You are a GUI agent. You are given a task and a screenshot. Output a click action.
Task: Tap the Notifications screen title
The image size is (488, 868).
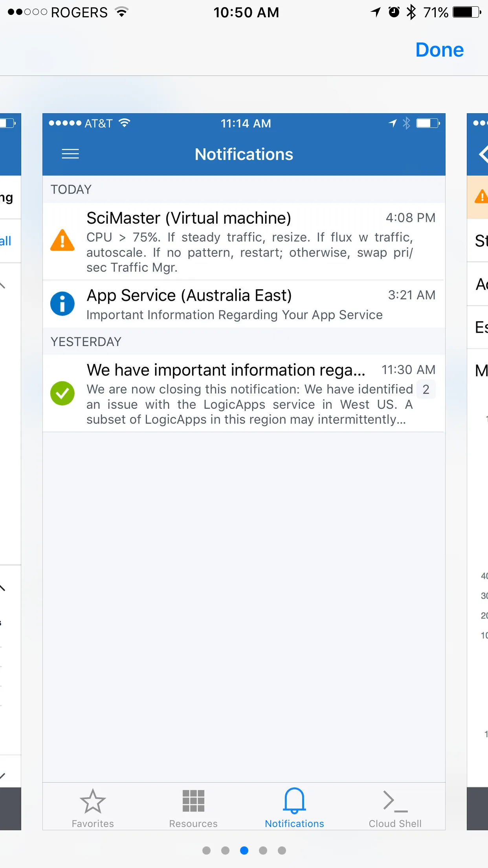(x=244, y=154)
